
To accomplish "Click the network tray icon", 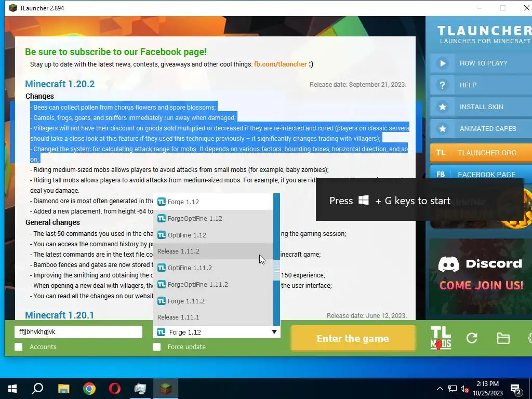I will pyautogui.click(x=453, y=389).
